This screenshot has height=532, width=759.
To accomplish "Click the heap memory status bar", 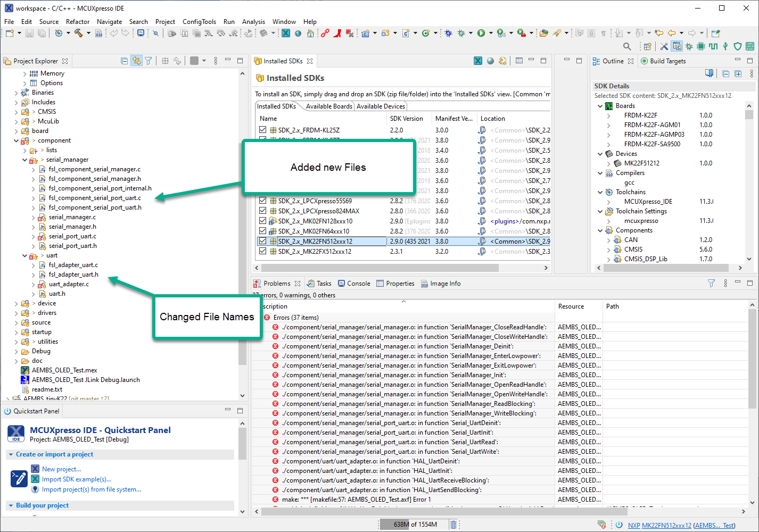I will click(x=412, y=525).
